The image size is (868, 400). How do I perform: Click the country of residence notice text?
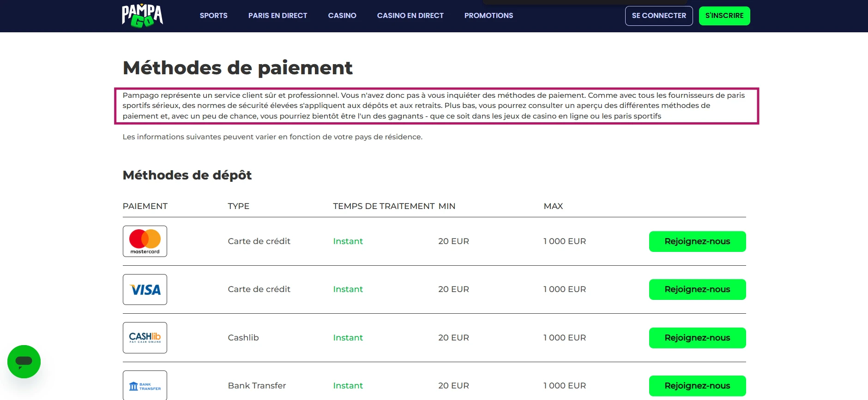(272, 137)
